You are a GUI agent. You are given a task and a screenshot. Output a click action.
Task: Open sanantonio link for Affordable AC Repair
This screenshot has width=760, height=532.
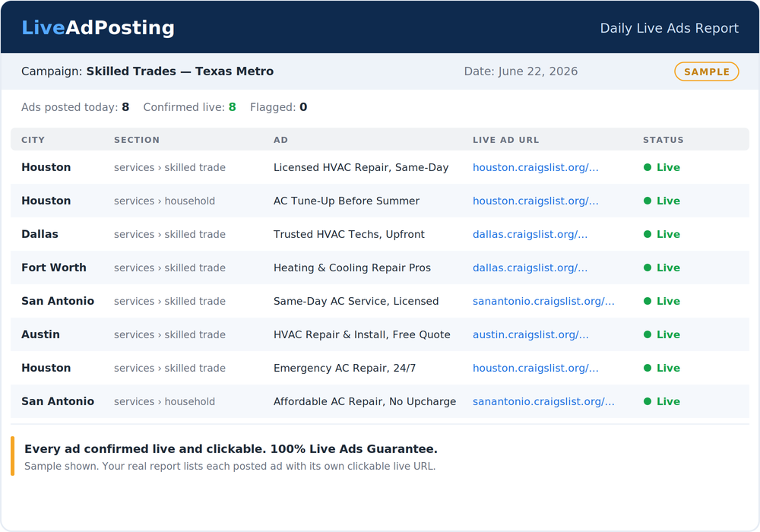[x=543, y=401]
